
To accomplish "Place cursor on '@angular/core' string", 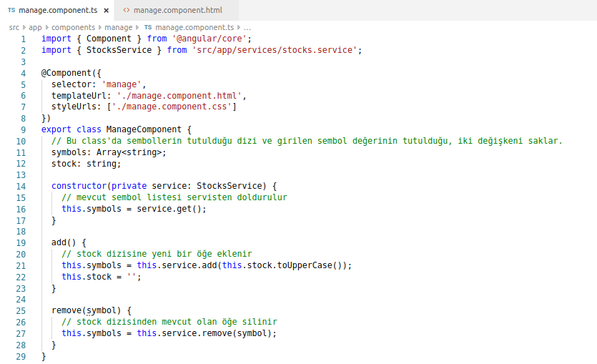I will click(209, 39).
